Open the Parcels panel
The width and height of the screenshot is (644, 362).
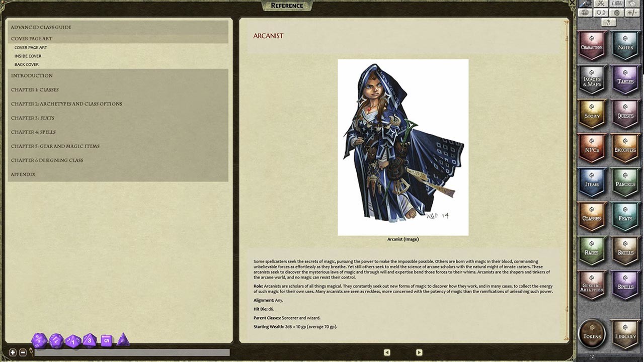click(625, 182)
